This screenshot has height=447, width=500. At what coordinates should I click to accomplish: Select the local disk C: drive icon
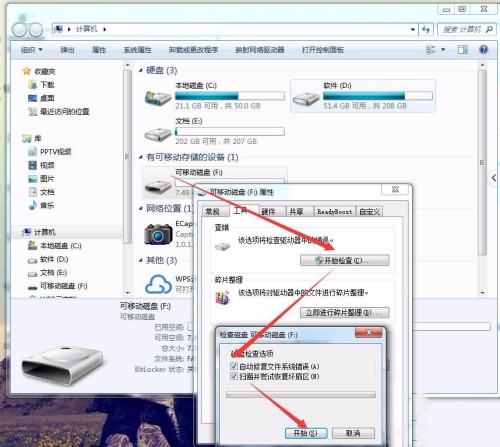point(158,98)
